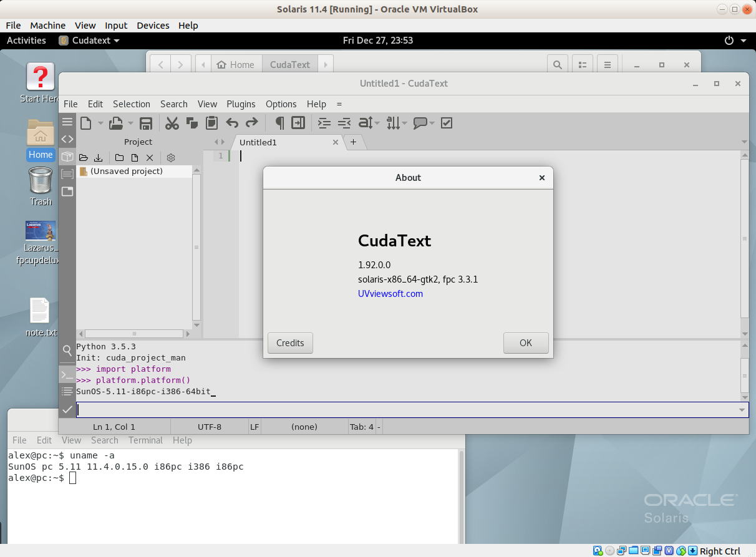
Task: Remove node X icon in Project panel
Action: pos(150,158)
